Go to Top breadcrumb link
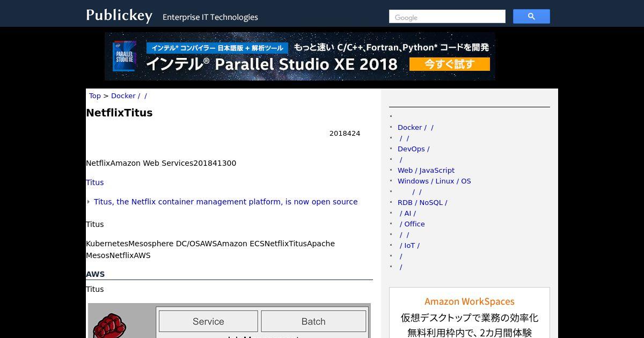The height and width of the screenshot is (338, 644). [x=95, y=96]
